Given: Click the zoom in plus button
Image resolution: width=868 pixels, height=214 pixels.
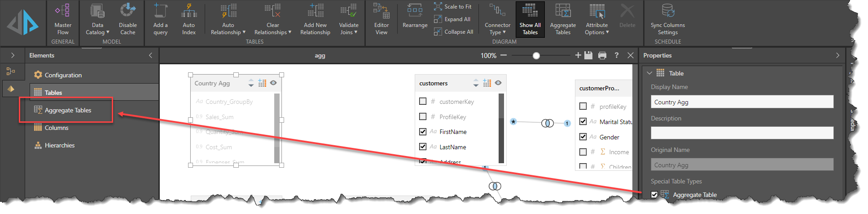Looking at the screenshot, I should (578, 55).
